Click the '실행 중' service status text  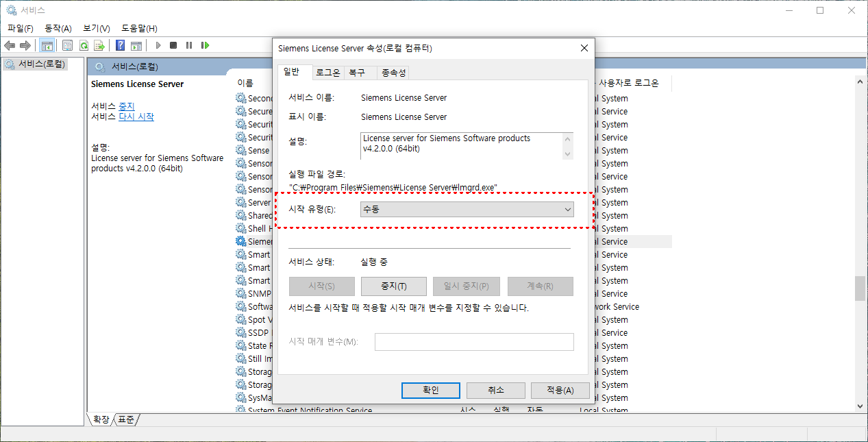click(375, 262)
